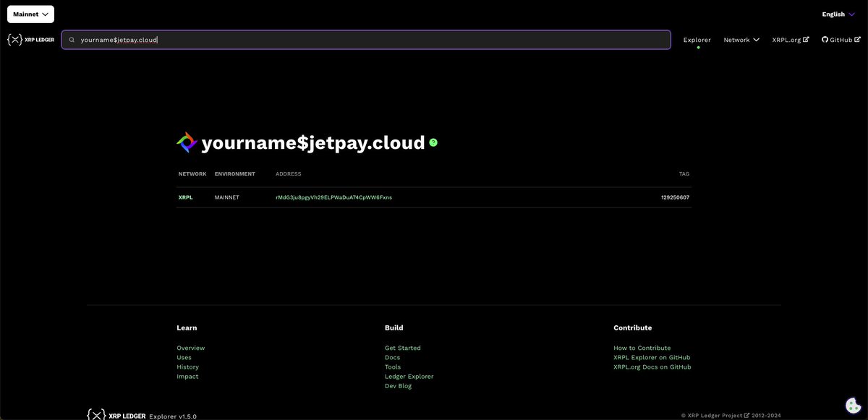Open the Dev Blog link
This screenshot has height=420, width=868.
(x=398, y=385)
